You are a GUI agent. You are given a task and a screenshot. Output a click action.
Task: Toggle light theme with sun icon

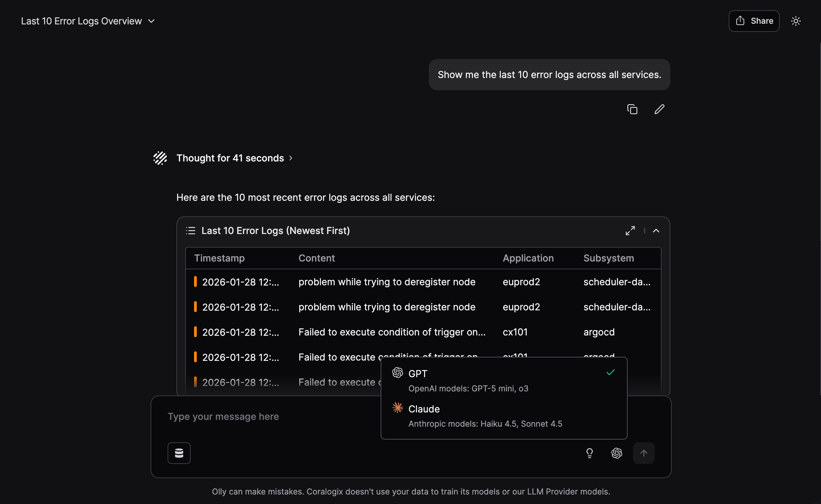point(796,21)
